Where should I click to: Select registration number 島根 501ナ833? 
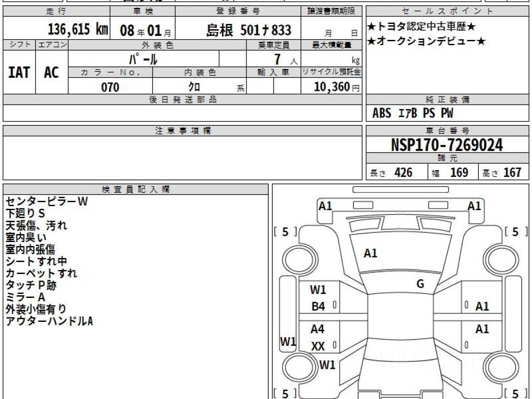tap(249, 30)
